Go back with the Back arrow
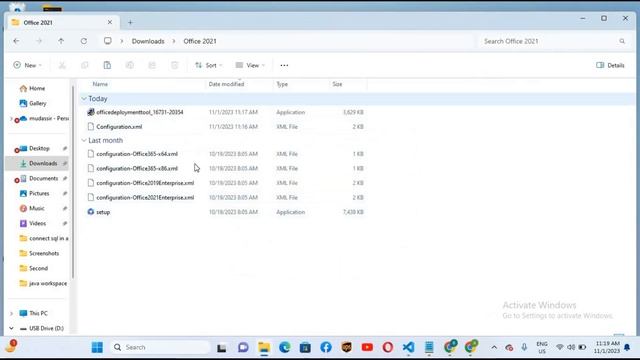The image size is (640, 360). pyautogui.click(x=16, y=41)
